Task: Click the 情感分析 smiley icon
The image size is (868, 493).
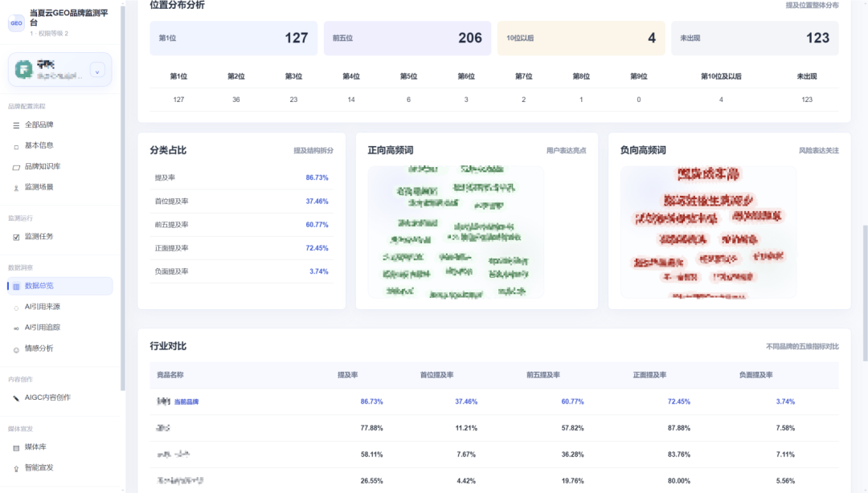Action: [x=16, y=349]
